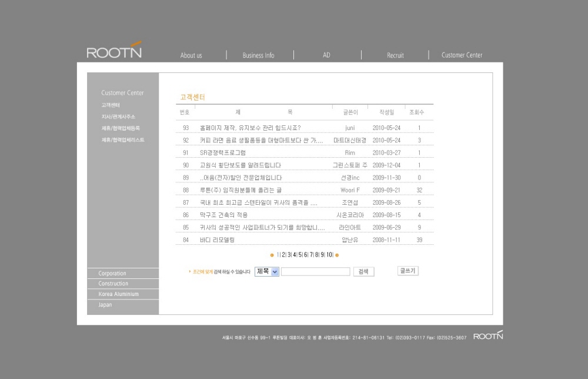Go to the Recruit menu
The image size is (588, 379).
click(x=395, y=55)
